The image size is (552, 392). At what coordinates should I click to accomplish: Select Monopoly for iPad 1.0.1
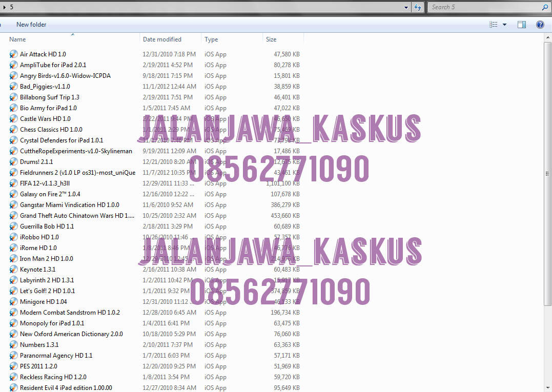pos(52,323)
